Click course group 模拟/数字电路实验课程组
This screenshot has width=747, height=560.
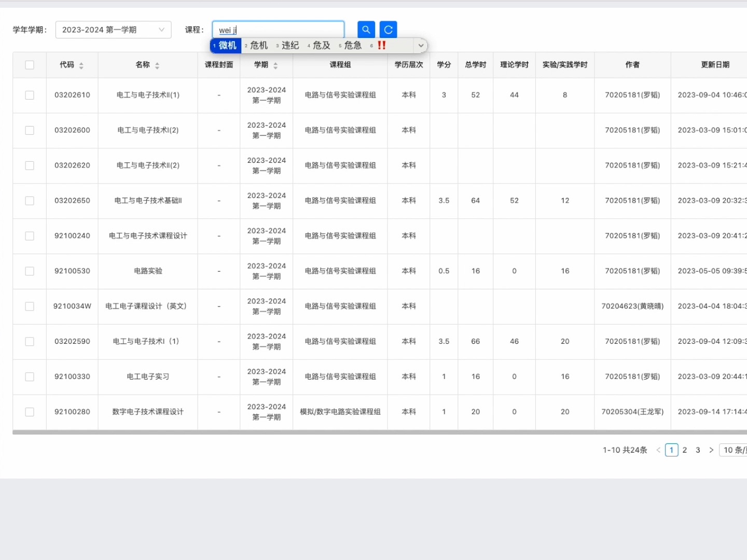click(x=340, y=412)
